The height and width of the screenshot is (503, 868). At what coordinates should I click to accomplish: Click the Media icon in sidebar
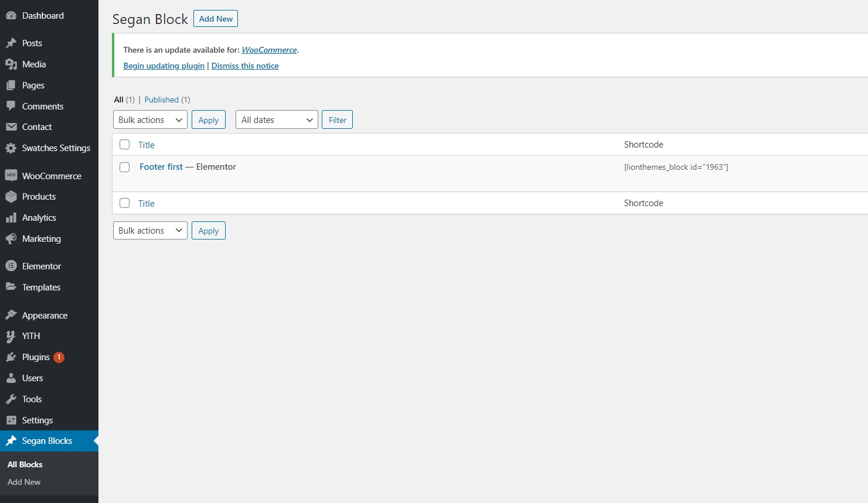coord(11,64)
